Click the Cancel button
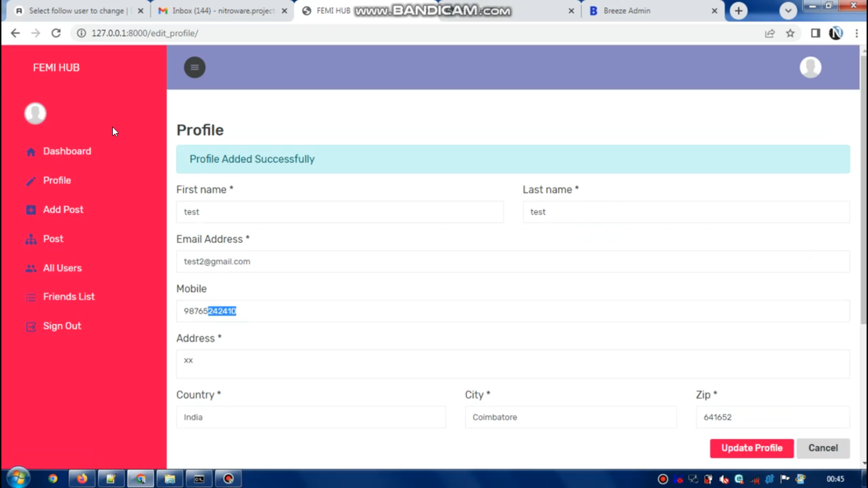The width and height of the screenshot is (868, 488). [823, 448]
